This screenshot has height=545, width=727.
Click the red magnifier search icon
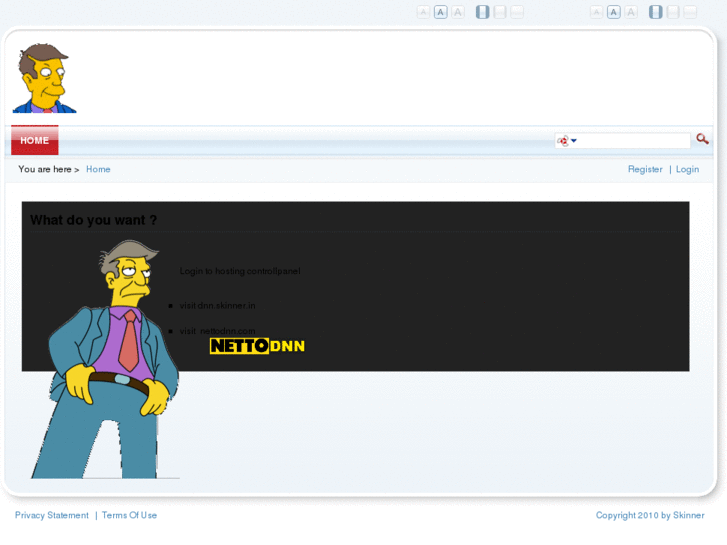(x=702, y=139)
